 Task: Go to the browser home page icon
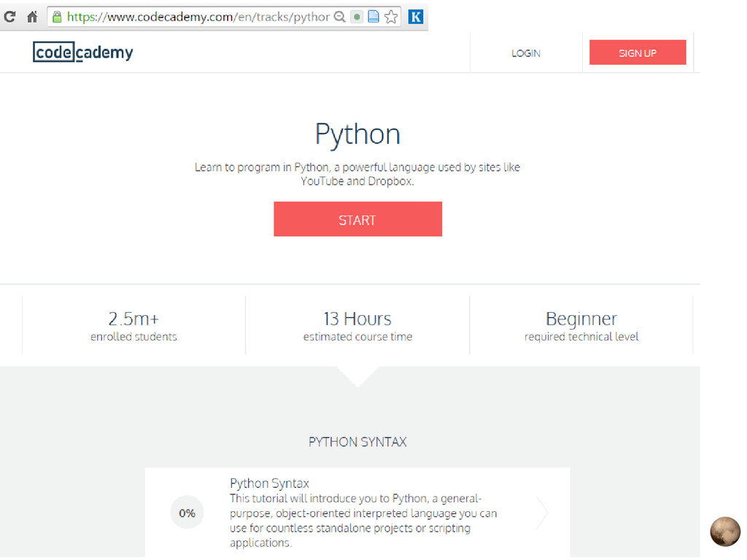pyautogui.click(x=32, y=17)
